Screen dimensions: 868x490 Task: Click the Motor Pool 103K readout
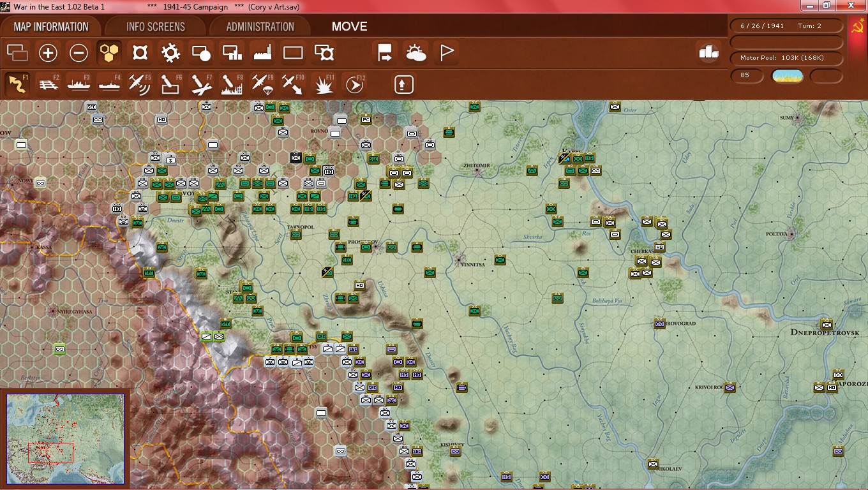tap(786, 58)
